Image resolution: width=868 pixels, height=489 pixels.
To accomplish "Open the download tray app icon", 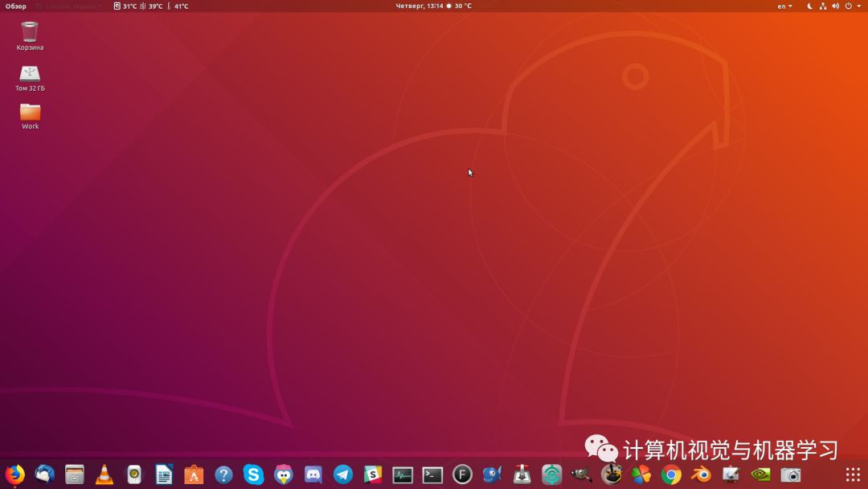I will click(x=522, y=475).
